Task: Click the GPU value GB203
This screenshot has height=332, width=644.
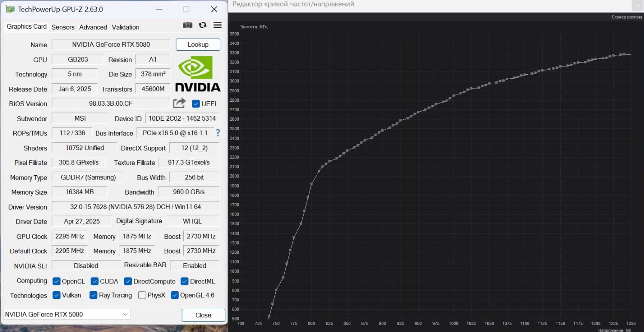Action: pyautogui.click(x=78, y=59)
